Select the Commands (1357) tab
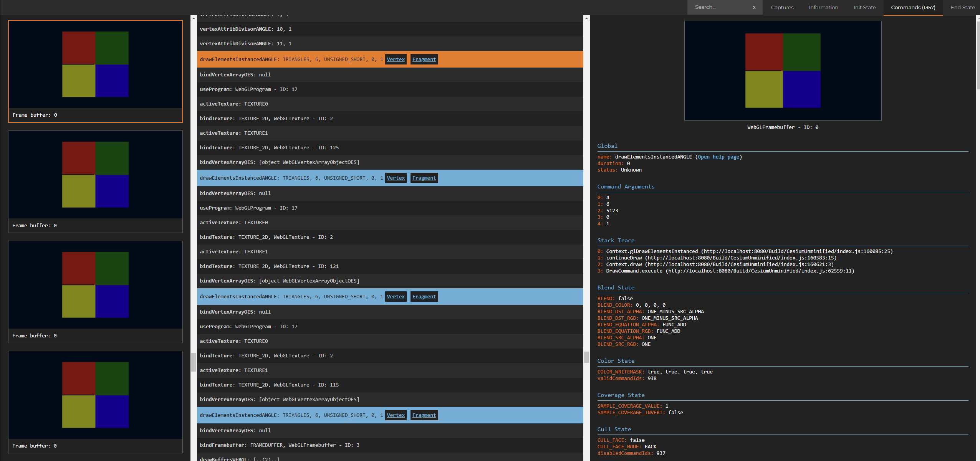The image size is (980, 461). (913, 7)
